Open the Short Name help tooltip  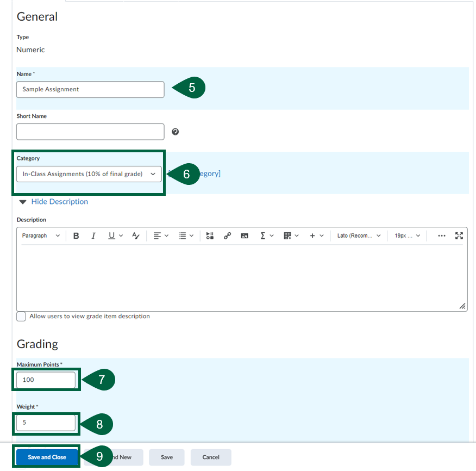[175, 132]
